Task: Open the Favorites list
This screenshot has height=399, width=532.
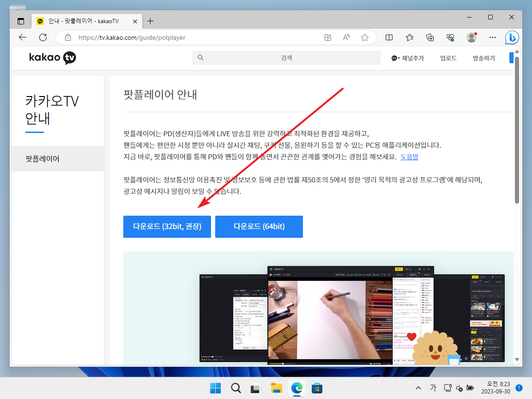Action: tap(410, 37)
